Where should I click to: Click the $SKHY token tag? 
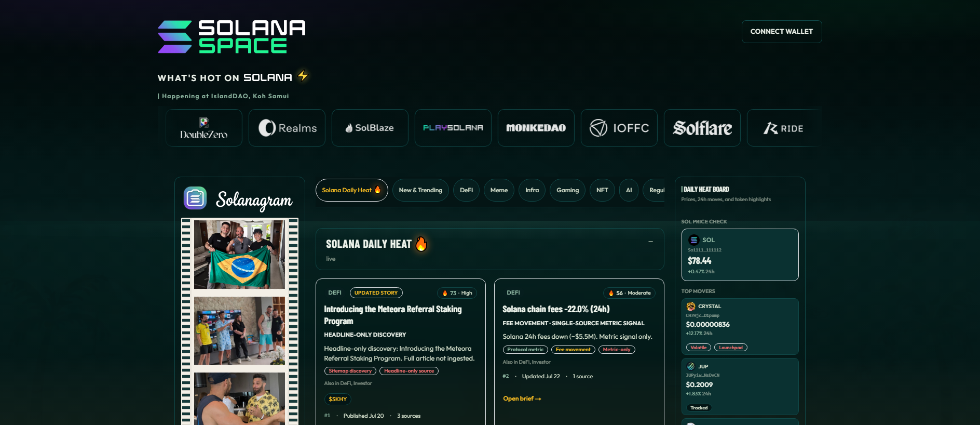click(338, 399)
